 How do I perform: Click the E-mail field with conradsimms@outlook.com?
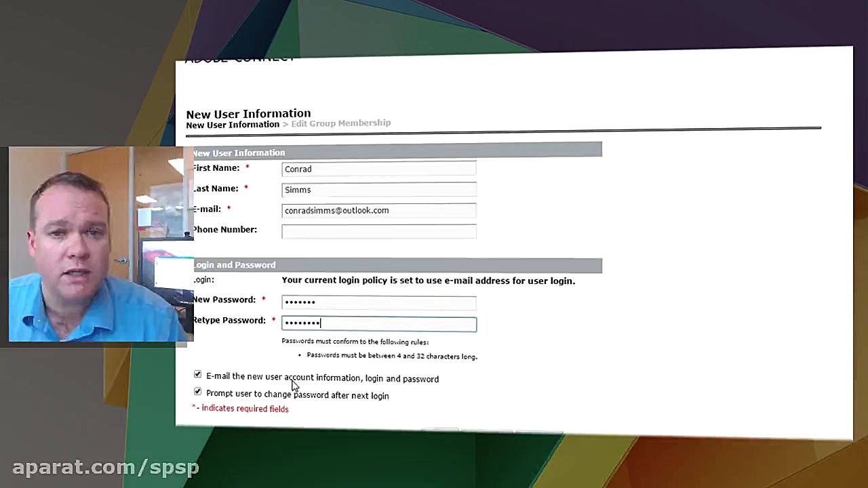click(x=378, y=210)
